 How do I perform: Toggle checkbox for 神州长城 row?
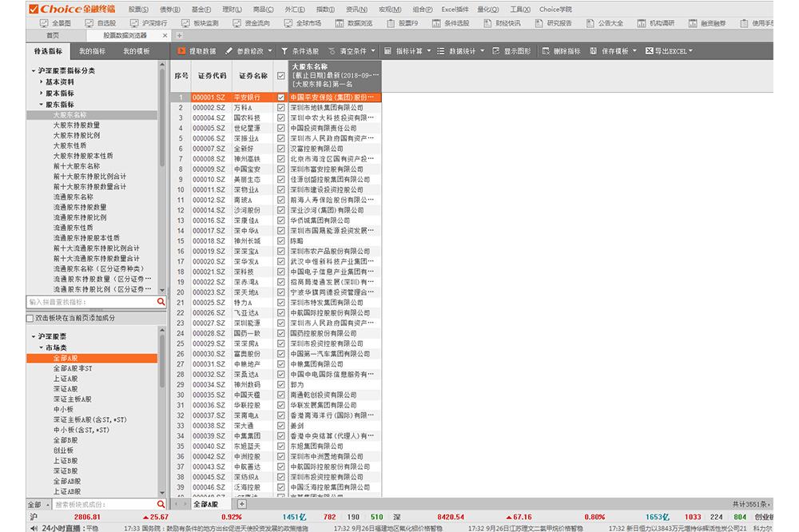pyautogui.click(x=280, y=241)
